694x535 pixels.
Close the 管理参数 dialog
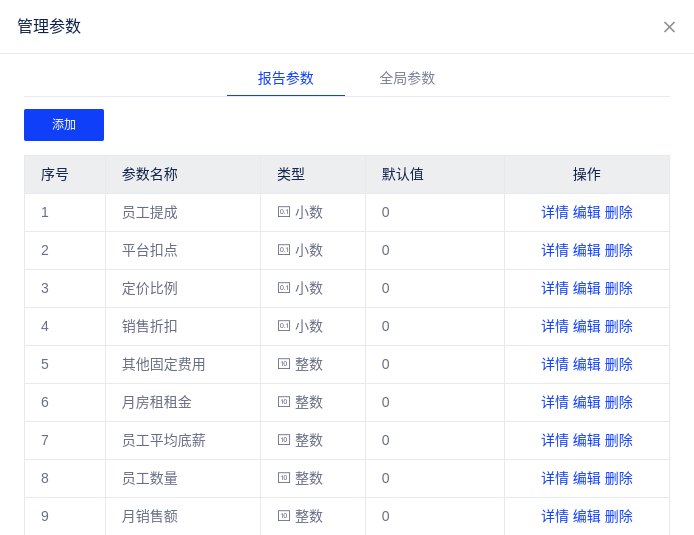click(x=669, y=27)
